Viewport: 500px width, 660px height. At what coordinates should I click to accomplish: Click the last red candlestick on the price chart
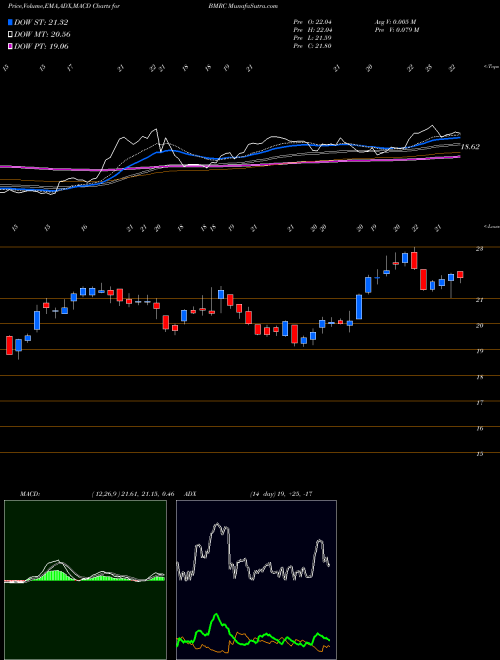(460, 275)
